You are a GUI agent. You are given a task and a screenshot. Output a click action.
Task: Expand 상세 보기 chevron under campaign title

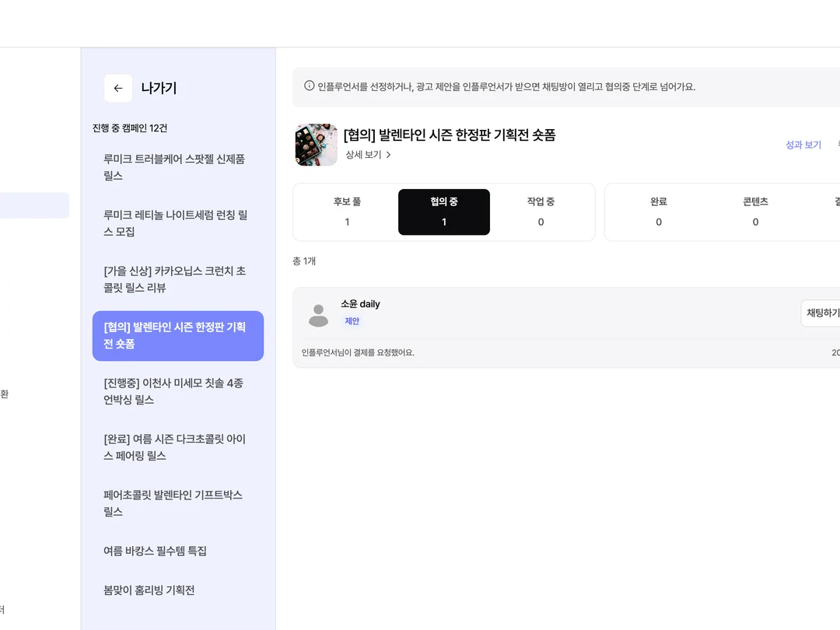(388, 155)
